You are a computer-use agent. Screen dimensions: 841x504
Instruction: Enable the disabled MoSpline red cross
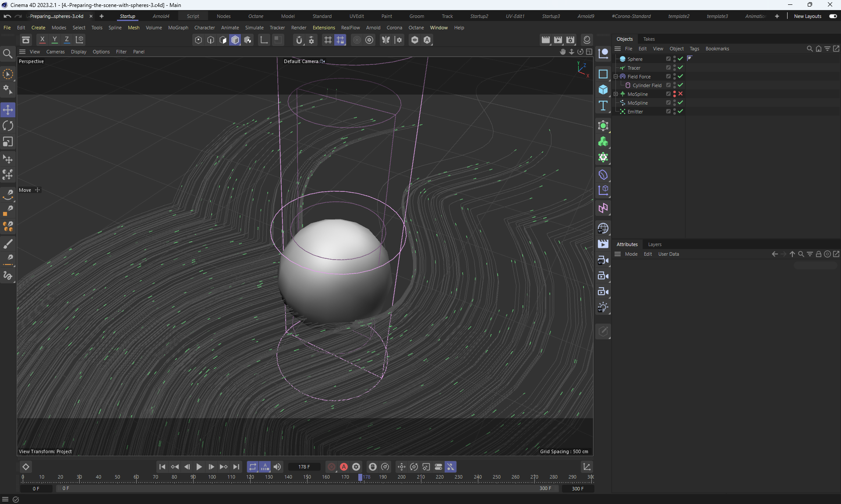680,94
